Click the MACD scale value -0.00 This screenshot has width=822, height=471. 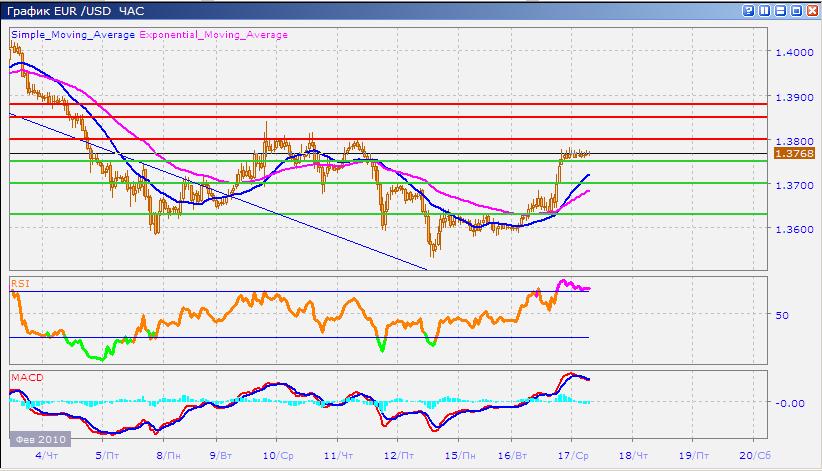[x=789, y=403]
